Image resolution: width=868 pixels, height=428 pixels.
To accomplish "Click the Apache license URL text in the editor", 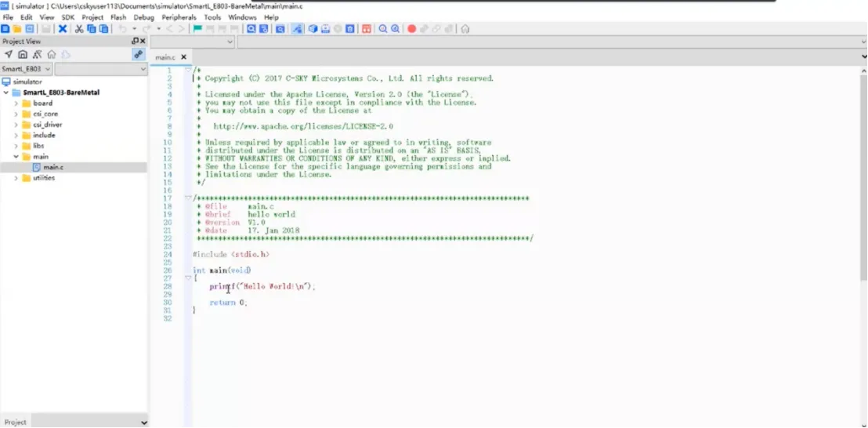I will coord(303,126).
